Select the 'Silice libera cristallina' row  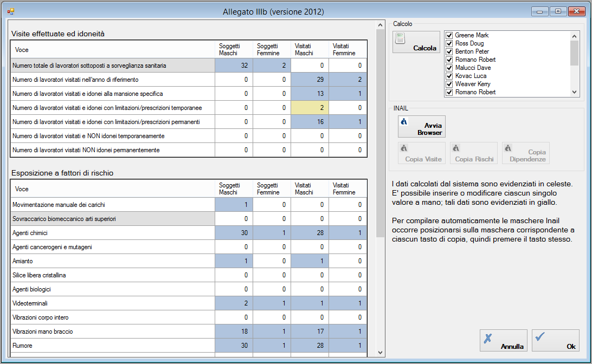tap(189, 275)
